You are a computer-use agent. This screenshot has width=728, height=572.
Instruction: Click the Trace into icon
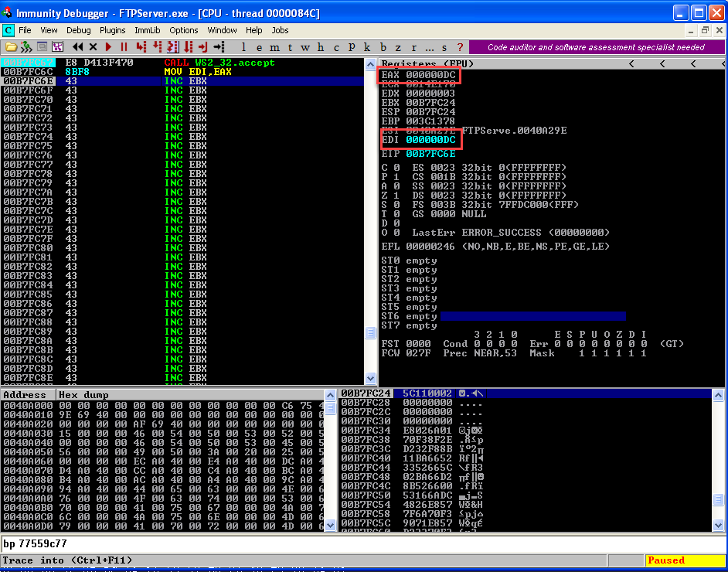[172, 47]
